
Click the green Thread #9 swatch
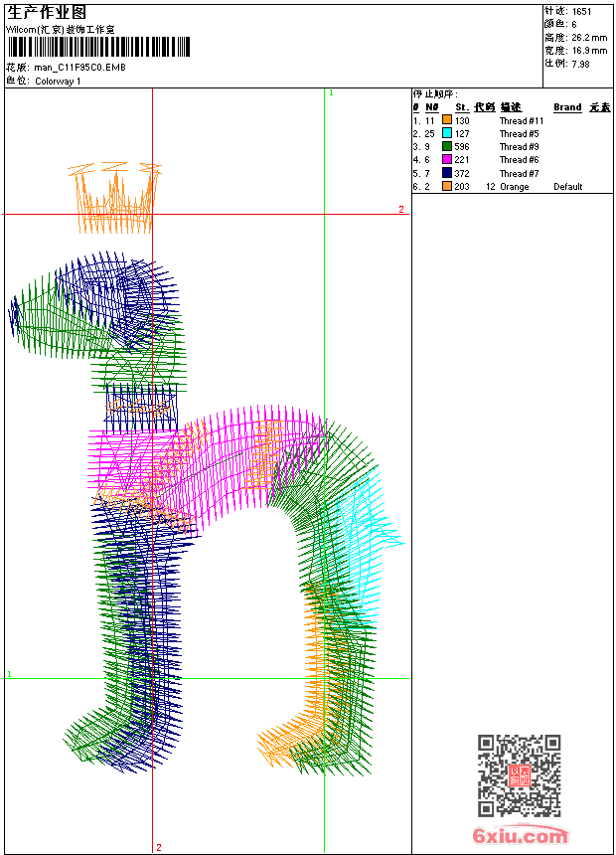(x=447, y=146)
